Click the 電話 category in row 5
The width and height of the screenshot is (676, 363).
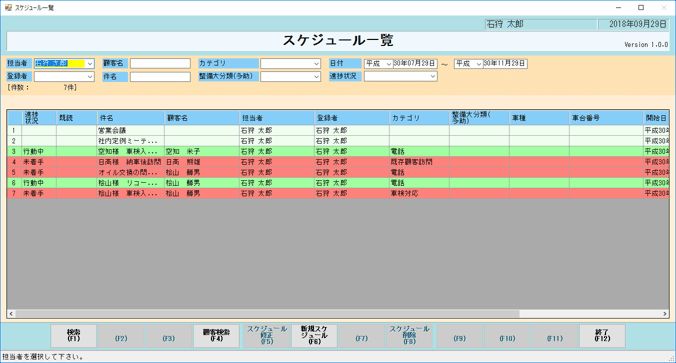pyautogui.click(x=419, y=172)
